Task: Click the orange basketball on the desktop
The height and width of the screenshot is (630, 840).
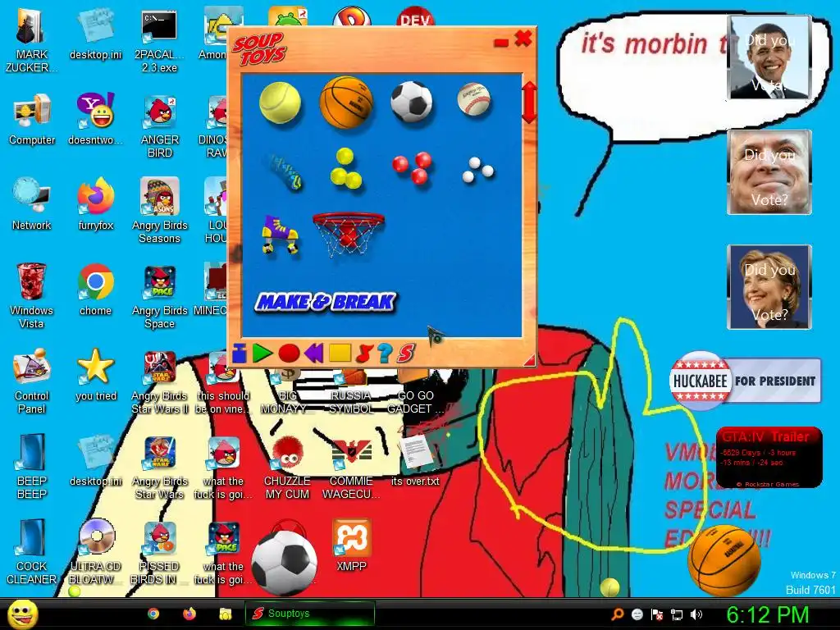Action: (x=724, y=559)
